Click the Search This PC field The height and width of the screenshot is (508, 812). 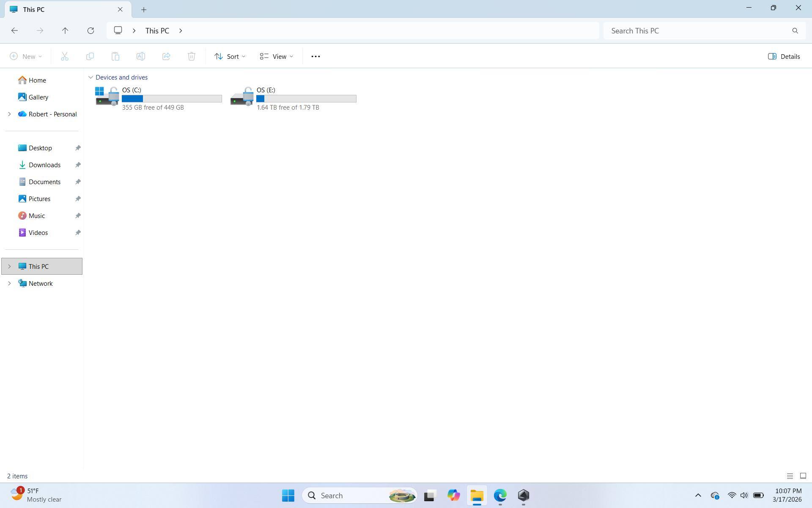(x=698, y=30)
